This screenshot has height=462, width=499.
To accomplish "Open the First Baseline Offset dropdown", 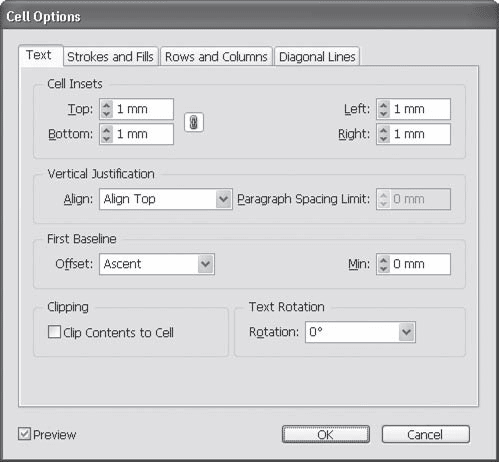I will click(157, 264).
